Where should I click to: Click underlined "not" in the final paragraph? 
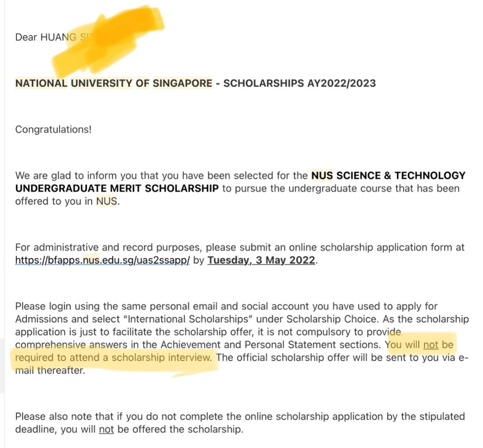(106, 430)
